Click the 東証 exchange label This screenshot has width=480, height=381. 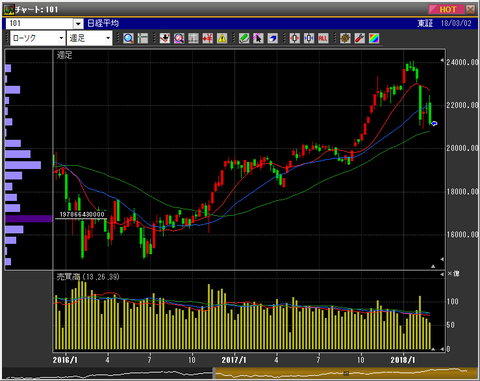coord(425,23)
